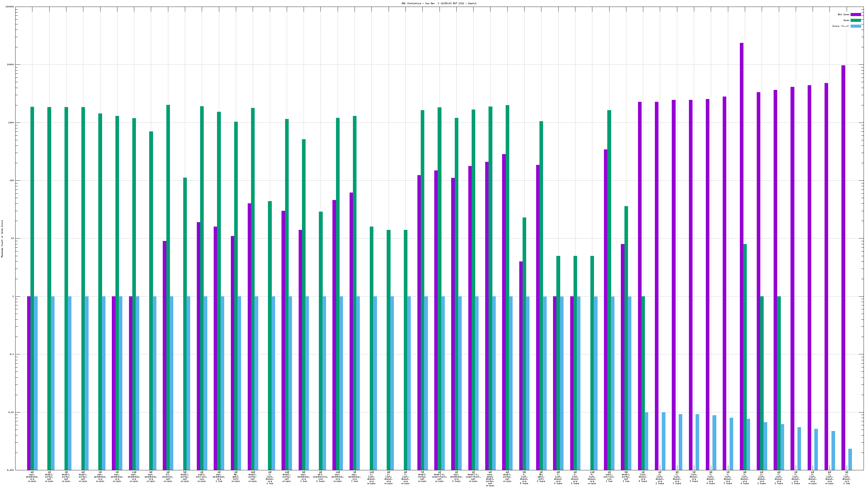Click the 'Score (0..1)' legend text
Screen dimensions: 868x488
840,26
